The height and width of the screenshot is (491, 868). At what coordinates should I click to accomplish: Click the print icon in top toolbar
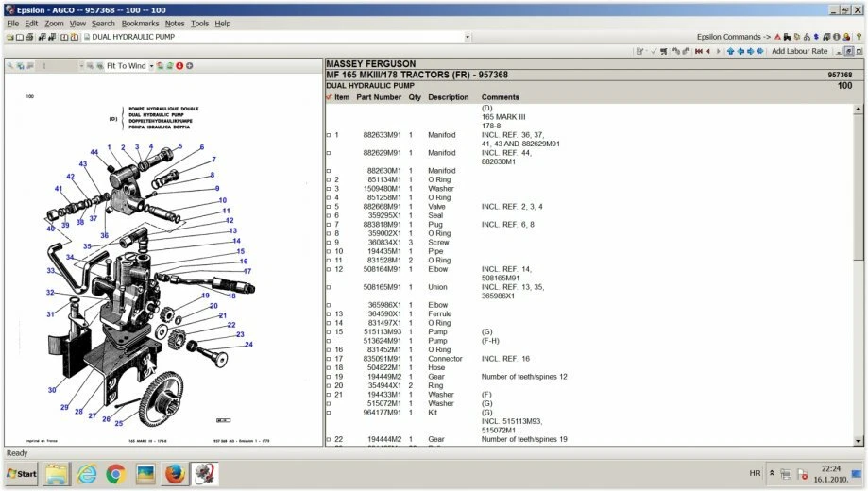29,37
